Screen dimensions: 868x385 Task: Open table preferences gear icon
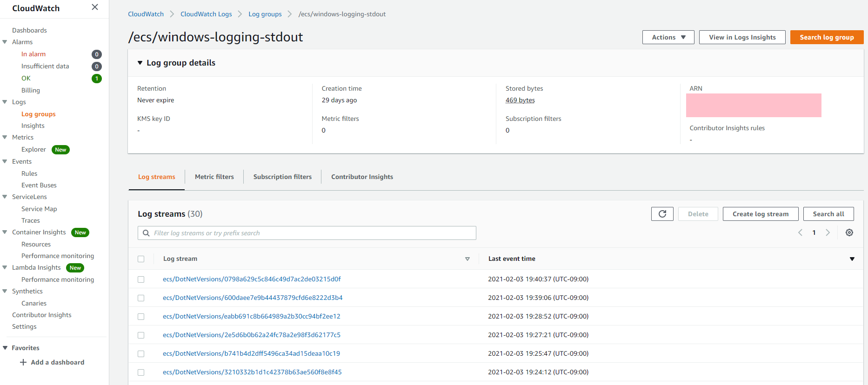pos(849,232)
